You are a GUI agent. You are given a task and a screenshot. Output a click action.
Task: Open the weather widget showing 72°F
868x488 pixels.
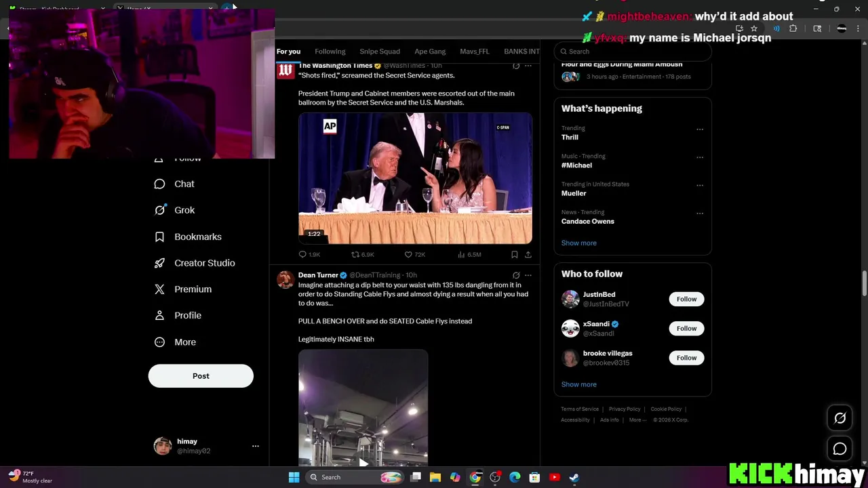32,477
